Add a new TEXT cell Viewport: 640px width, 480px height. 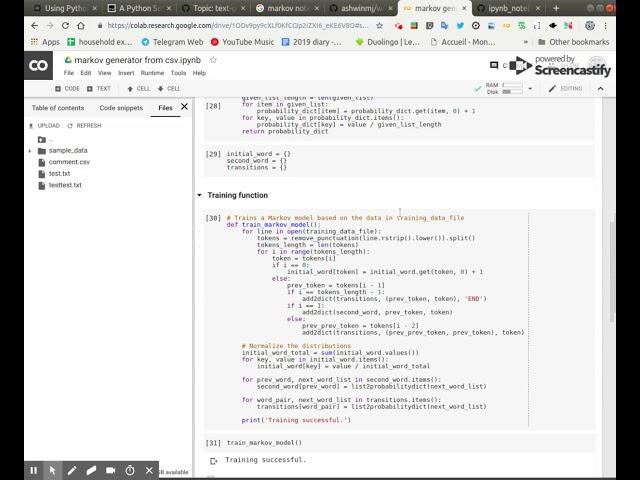click(x=98, y=89)
